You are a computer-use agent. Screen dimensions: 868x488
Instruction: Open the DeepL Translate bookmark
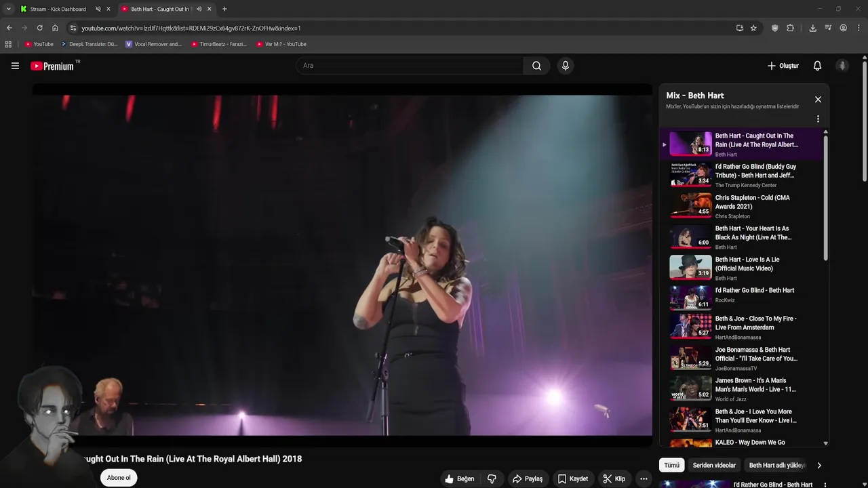click(89, 44)
